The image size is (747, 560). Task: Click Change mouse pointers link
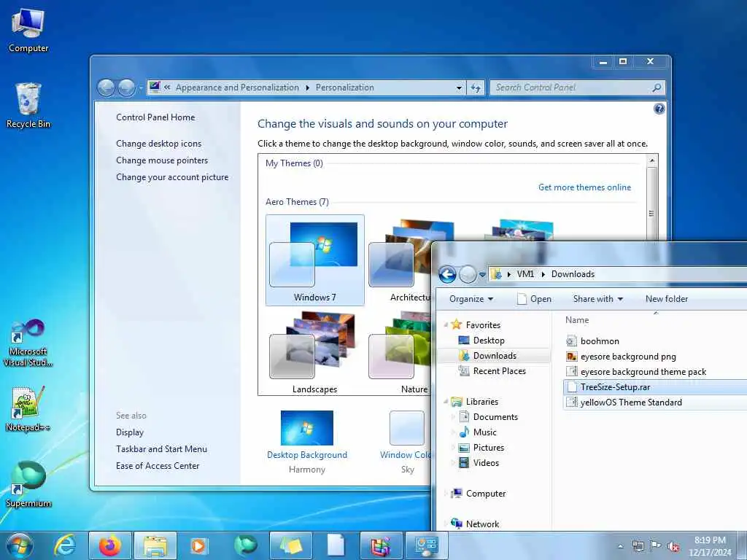[x=162, y=160]
